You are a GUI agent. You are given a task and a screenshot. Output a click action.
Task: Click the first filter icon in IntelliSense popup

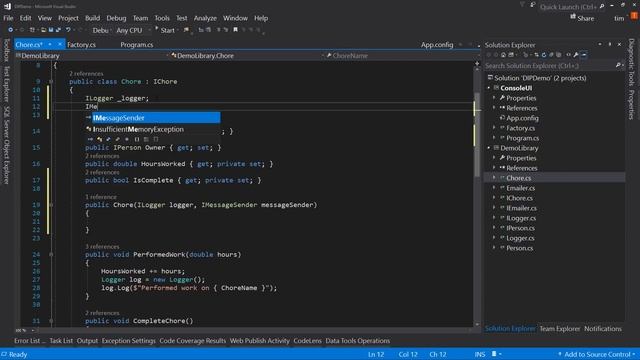coord(90,139)
